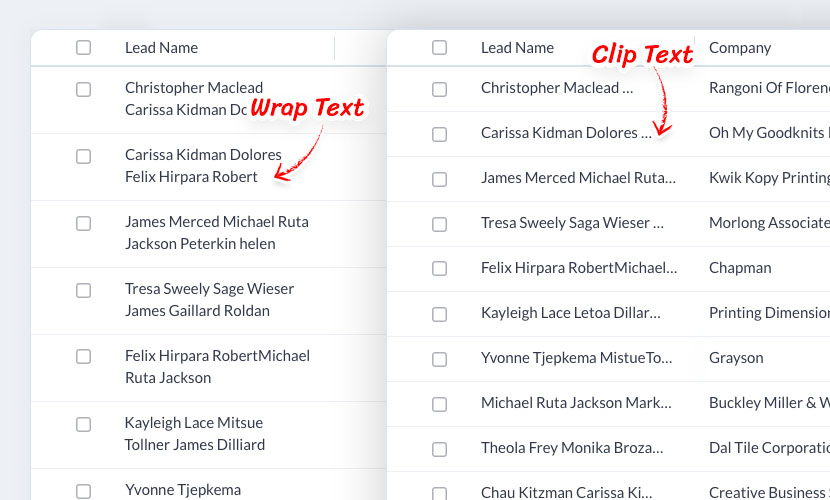The width and height of the screenshot is (830, 500).
Task: Click company cell 'Printing Dimensions'
Action: [769, 313]
